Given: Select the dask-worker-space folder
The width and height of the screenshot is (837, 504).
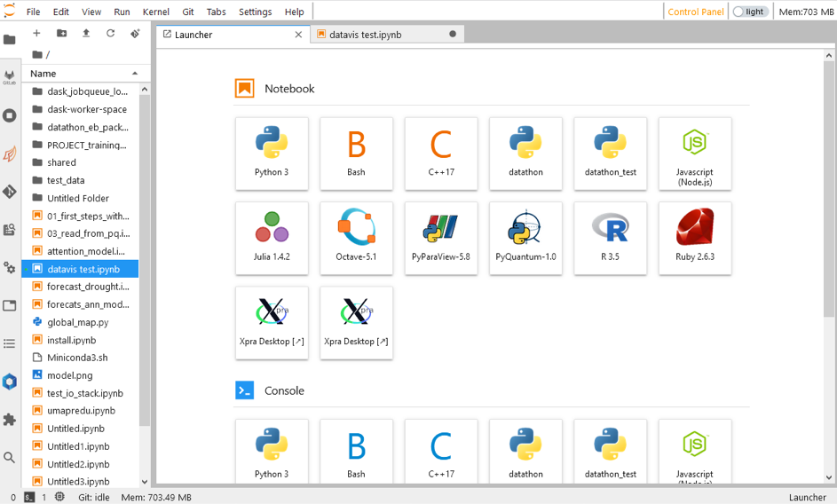Looking at the screenshot, I should click(80, 109).
